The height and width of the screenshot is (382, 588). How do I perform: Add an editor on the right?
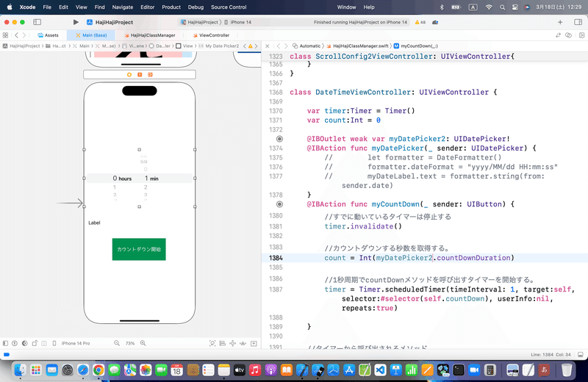581,35
